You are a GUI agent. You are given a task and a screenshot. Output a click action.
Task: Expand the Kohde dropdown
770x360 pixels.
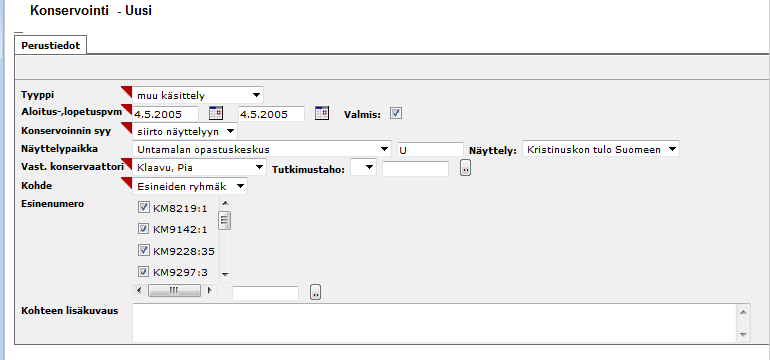190,186
